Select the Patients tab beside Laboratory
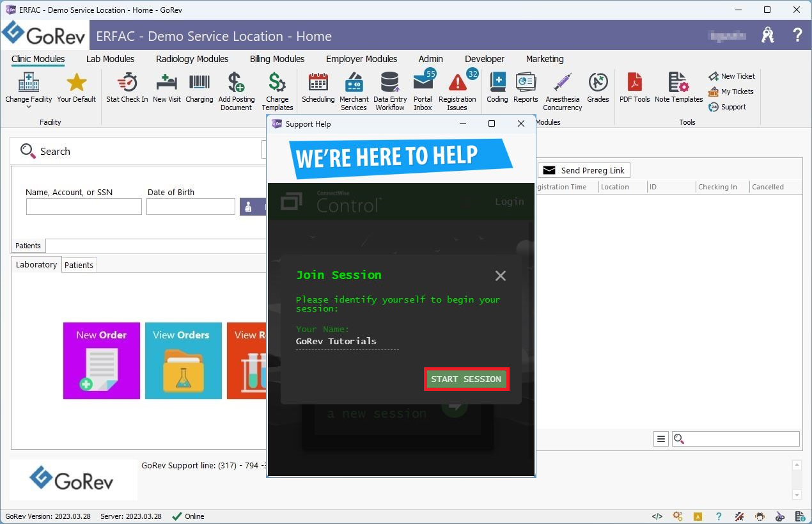Viewport: 812px width, 524px height. click(x=79, y=265)
